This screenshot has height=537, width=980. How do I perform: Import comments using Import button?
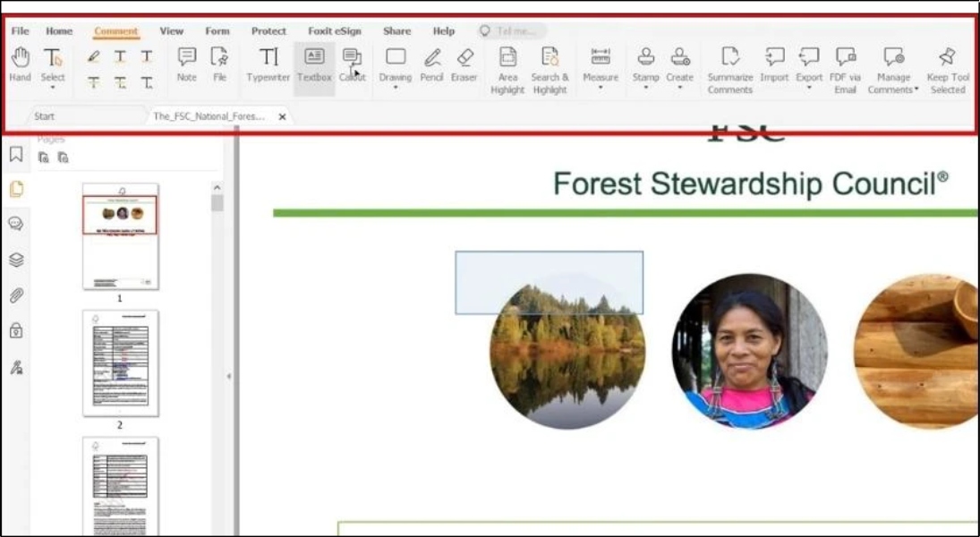click(x=774, y=64)
